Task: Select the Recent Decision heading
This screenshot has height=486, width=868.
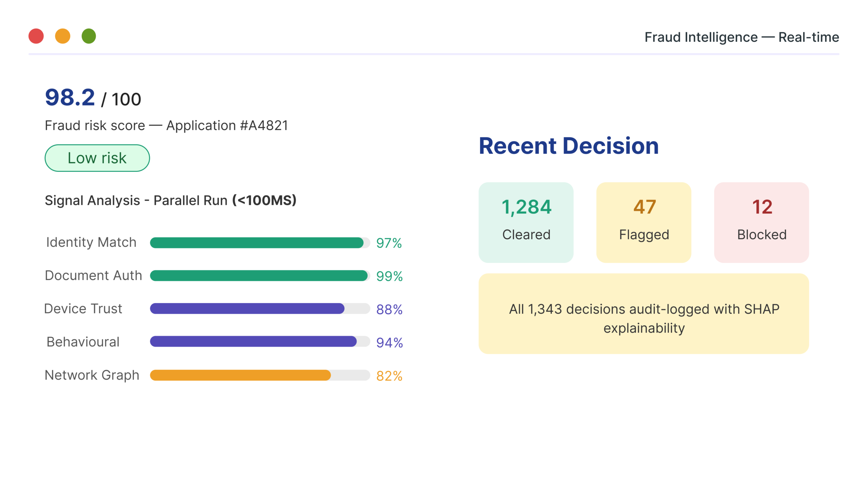Action: [569, 146]
